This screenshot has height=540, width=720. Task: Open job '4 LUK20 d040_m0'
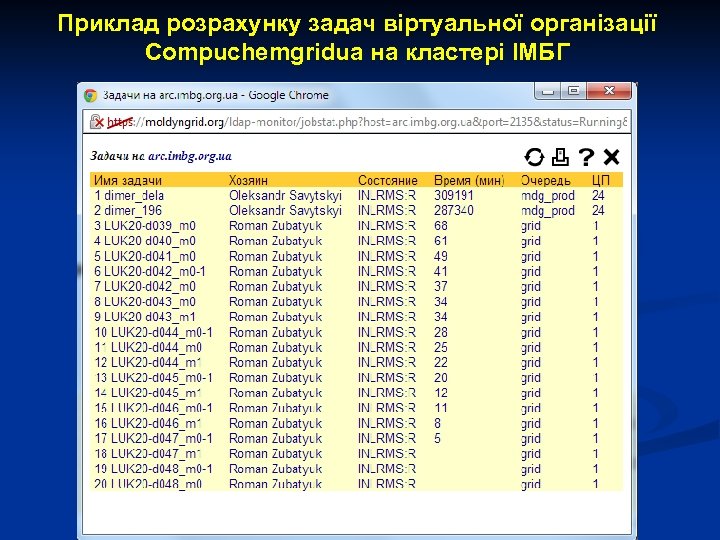(145, 241)
